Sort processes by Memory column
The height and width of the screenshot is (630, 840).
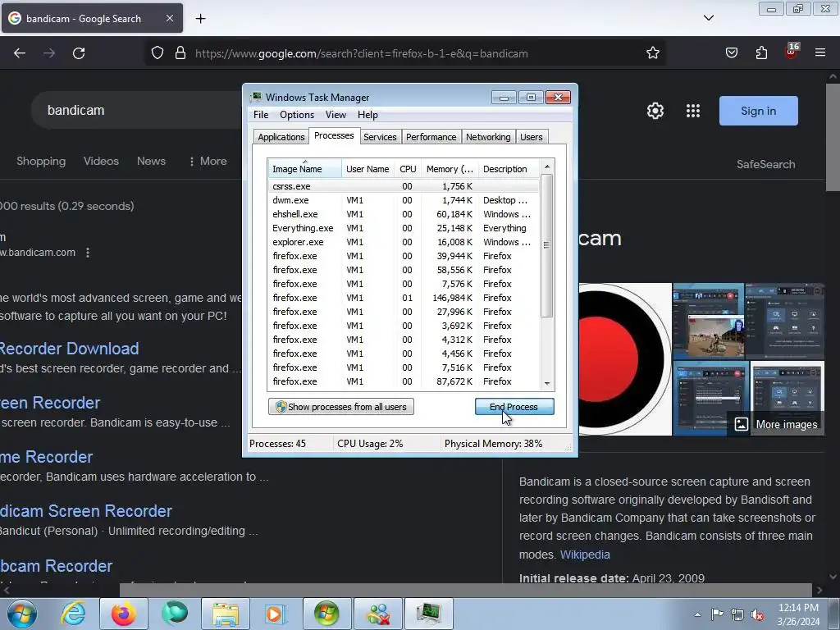pyautogui.click(x=450, y=169)
